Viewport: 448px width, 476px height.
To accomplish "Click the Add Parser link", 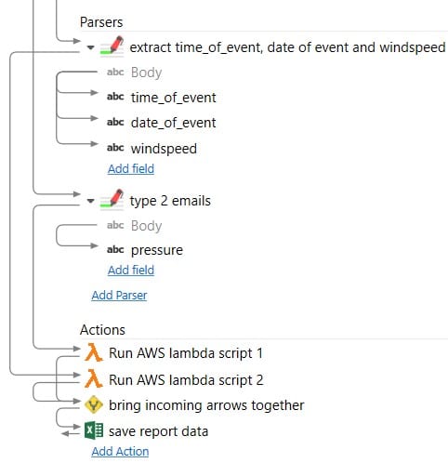I will point(119,296).
